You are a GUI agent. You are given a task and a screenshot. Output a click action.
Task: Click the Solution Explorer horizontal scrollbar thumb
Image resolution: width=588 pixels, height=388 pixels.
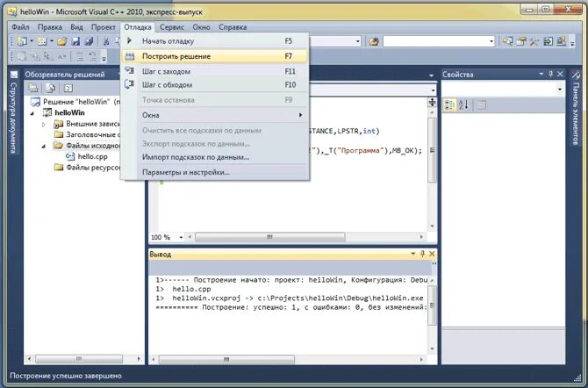click(x=79, y=359)
